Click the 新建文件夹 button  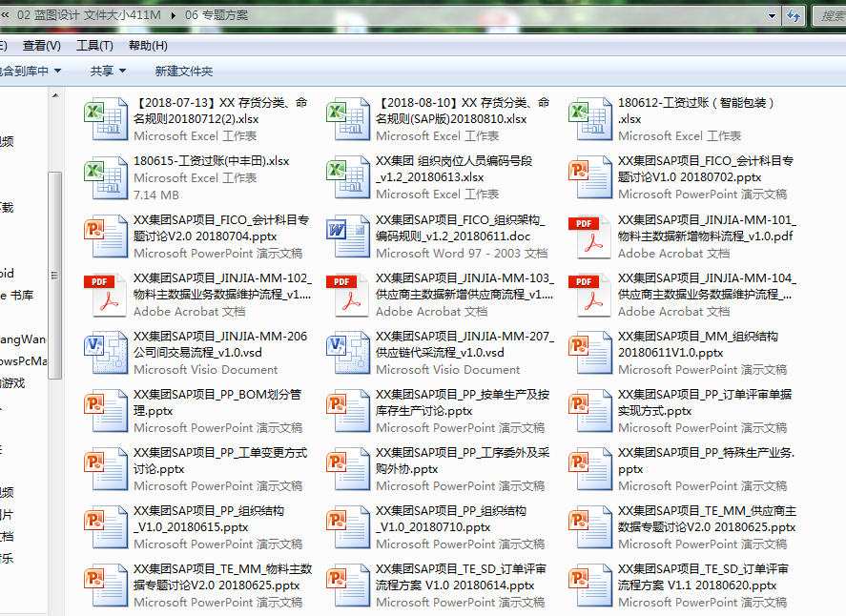[x=183, y=72]
